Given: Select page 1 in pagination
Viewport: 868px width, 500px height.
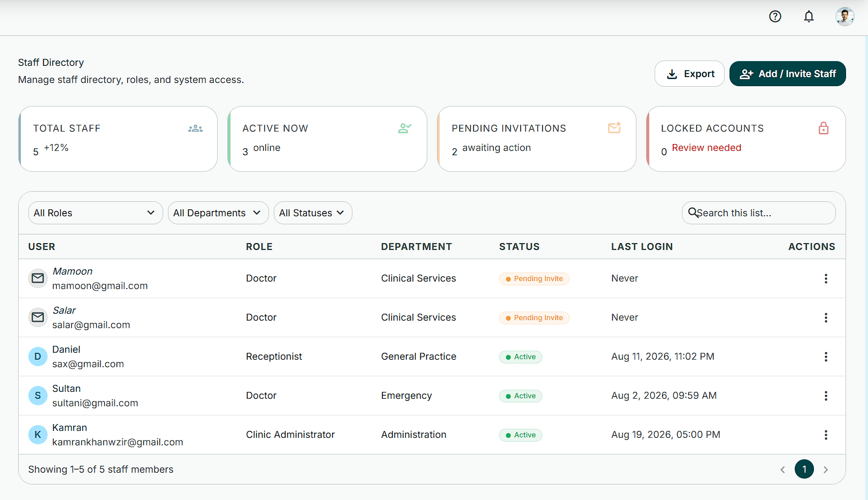Looking at the screenshot, I should pos(804,469).
